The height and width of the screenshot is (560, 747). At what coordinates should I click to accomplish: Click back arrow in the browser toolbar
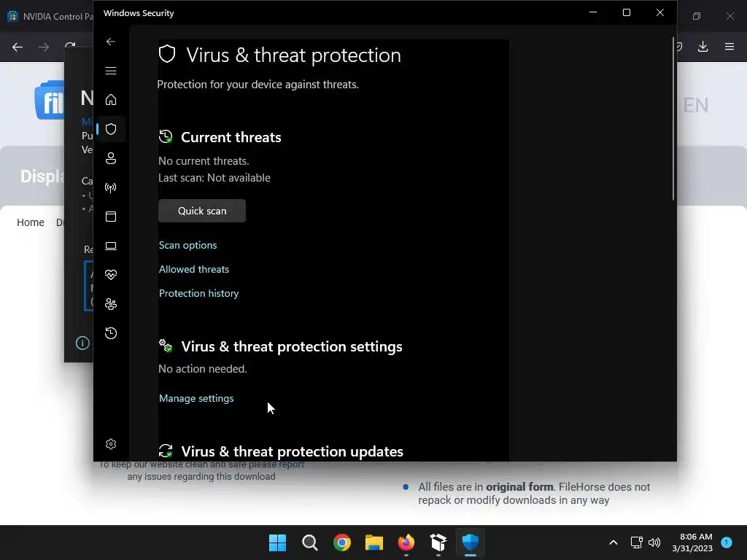18,47
